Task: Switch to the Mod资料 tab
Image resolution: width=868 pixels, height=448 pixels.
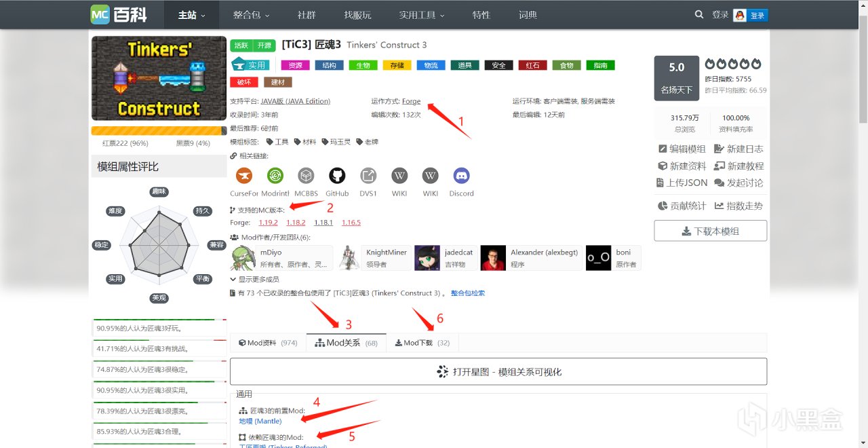Action: pos(268,343)
